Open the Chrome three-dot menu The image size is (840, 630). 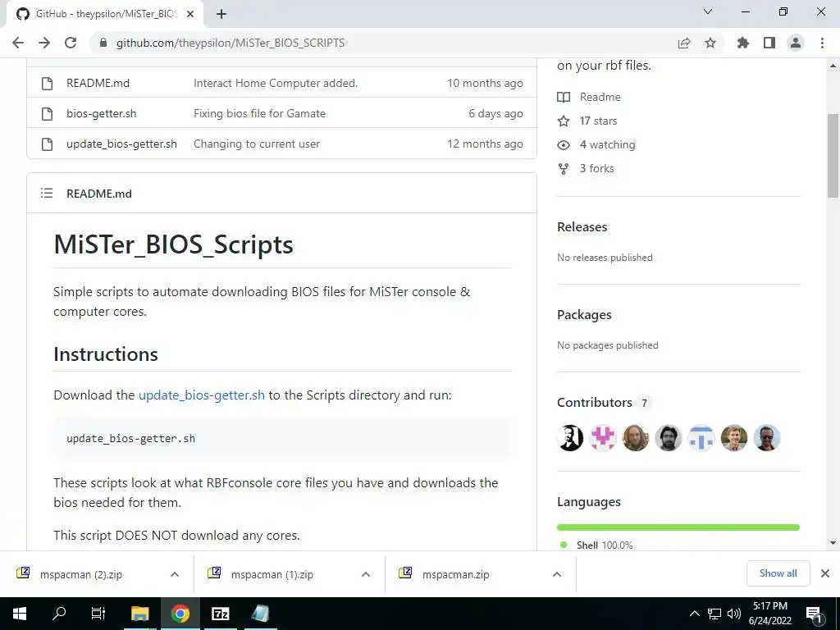[822, 43]
